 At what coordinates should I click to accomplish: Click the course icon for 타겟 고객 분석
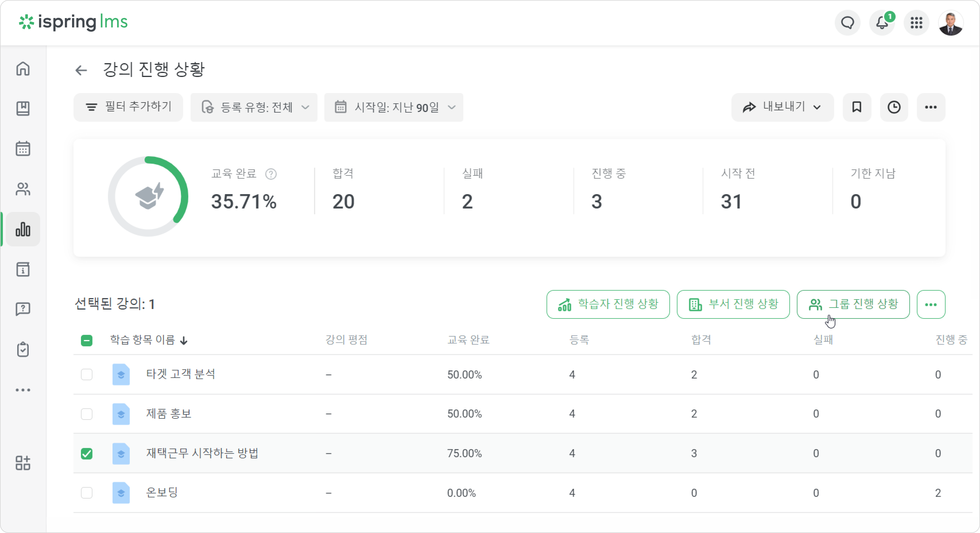pyautogui.click(x=121, y=375)
